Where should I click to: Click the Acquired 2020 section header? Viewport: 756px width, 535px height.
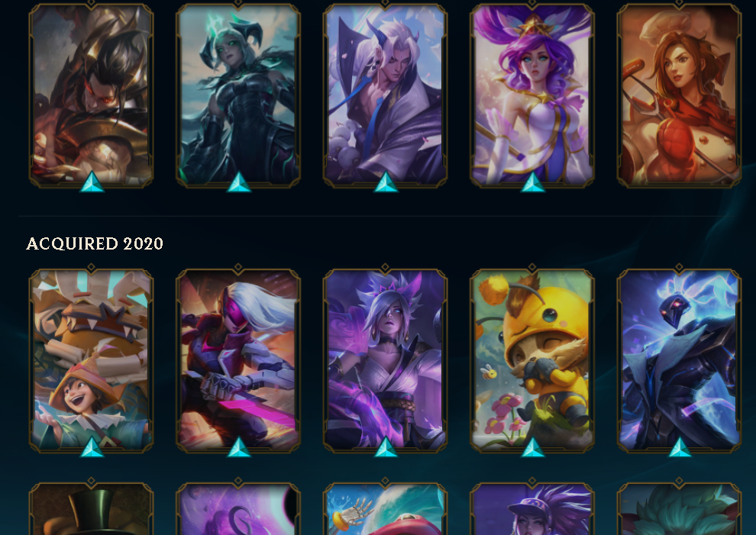95,243
